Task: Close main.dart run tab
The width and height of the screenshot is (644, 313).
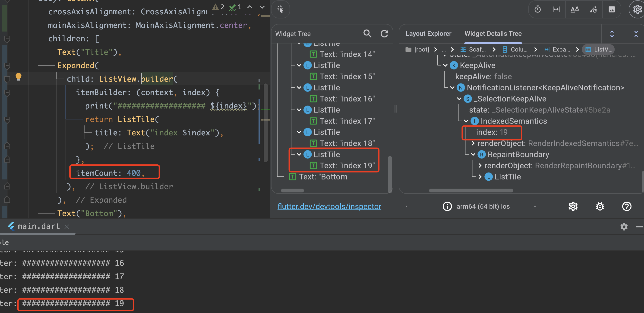Action: pyautogui.click(x=66, y=227)
